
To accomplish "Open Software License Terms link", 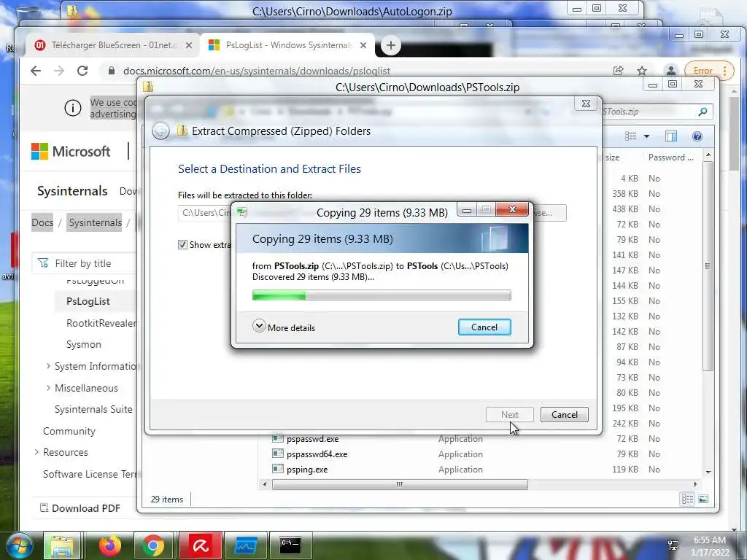I will point(90,474).
